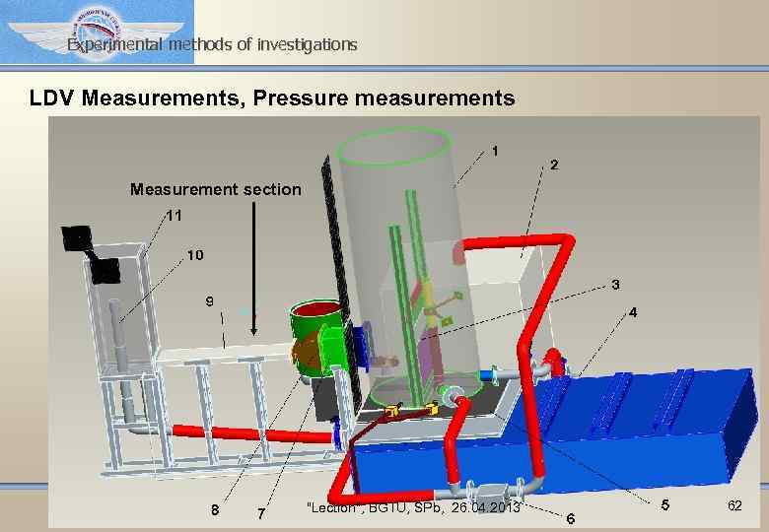Viewport: 769px width, 532px height.
Task: Click the 3D apparatus diagram image
Action: pos(403,322)
